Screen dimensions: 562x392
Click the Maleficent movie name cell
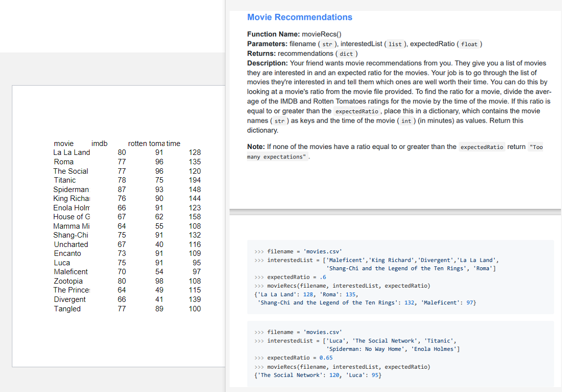71,272
